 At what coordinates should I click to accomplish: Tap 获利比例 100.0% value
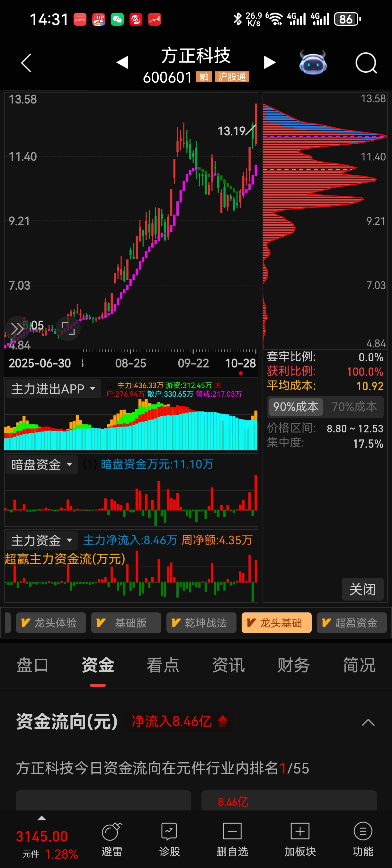365,372
